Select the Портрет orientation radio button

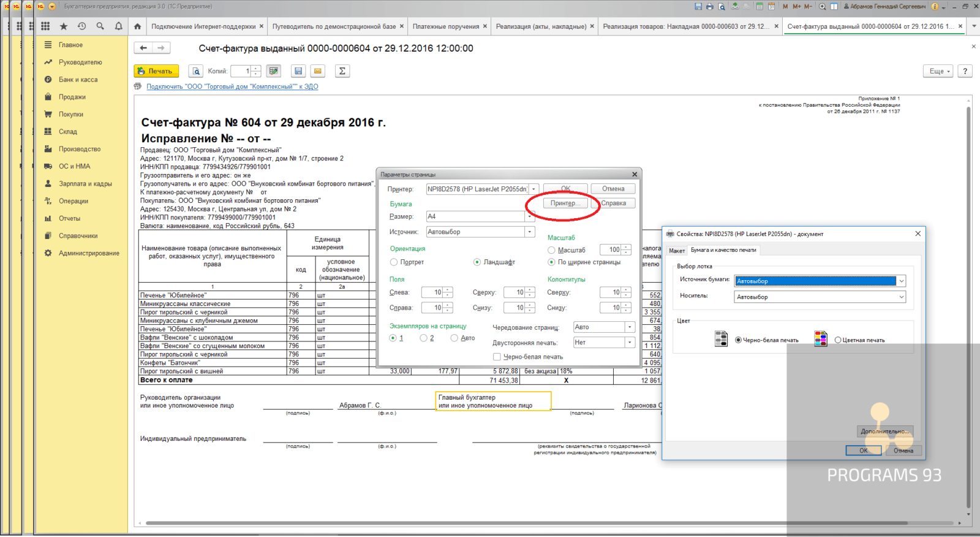[x=394, y=262]
